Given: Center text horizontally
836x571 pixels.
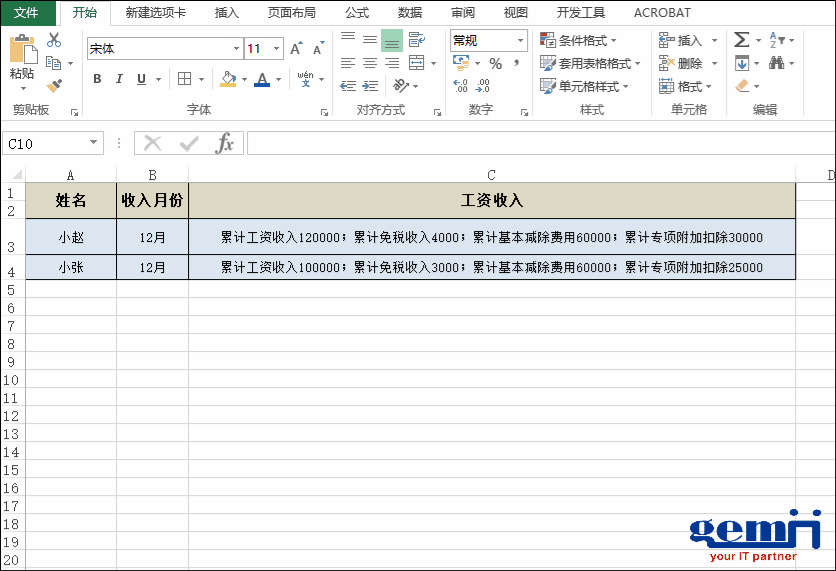Looking at the screenshot, I should click(370, 63).
